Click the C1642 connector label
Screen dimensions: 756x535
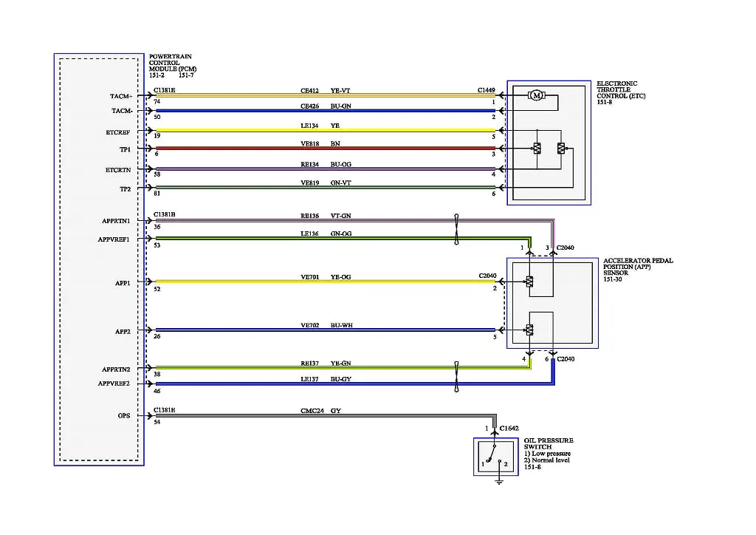coord(509,429)
